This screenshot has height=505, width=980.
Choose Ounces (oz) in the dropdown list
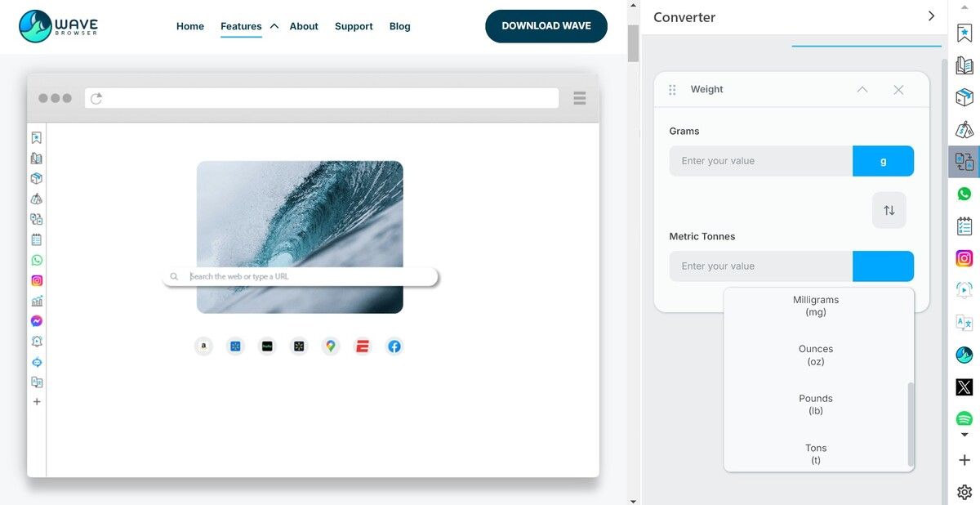tap(815, 355)
